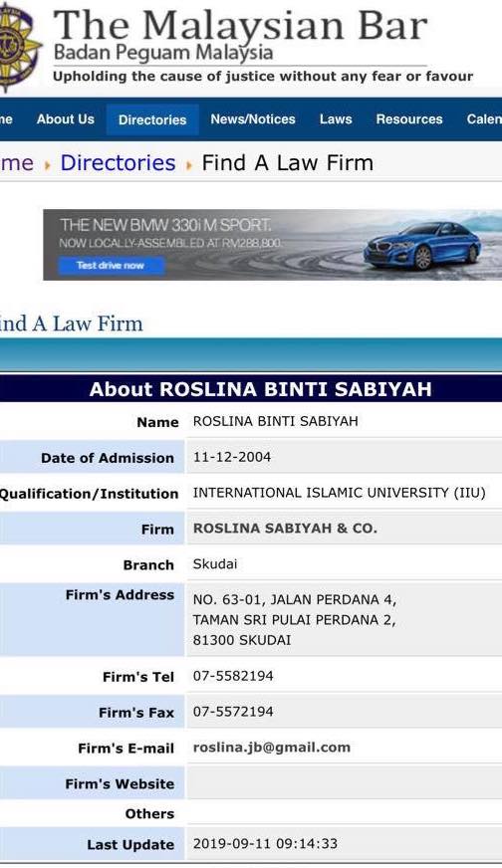
Task: Click the Badan Peguam Malaysia subtitle
Action: point(163,53)
